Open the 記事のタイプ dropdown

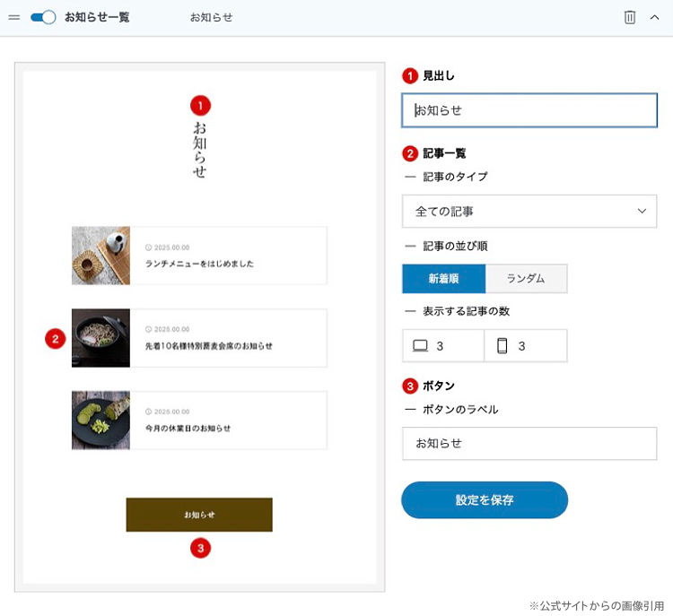point(529,212)
